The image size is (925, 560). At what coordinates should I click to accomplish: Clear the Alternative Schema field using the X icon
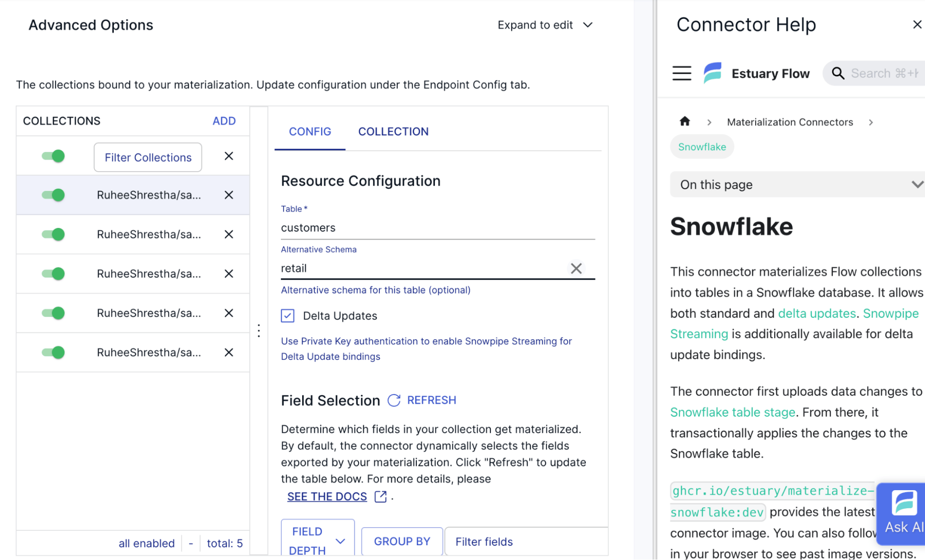[576, 268]
